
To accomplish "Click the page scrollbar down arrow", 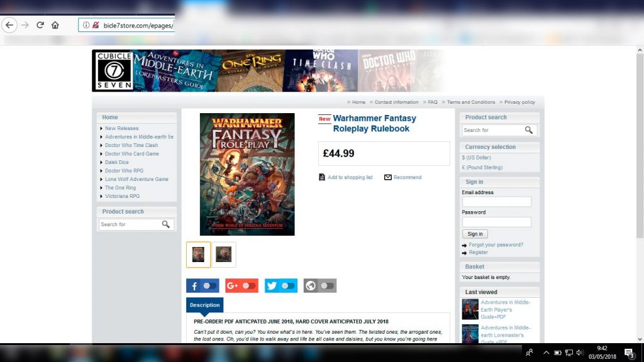I will [x=640, y=339].
